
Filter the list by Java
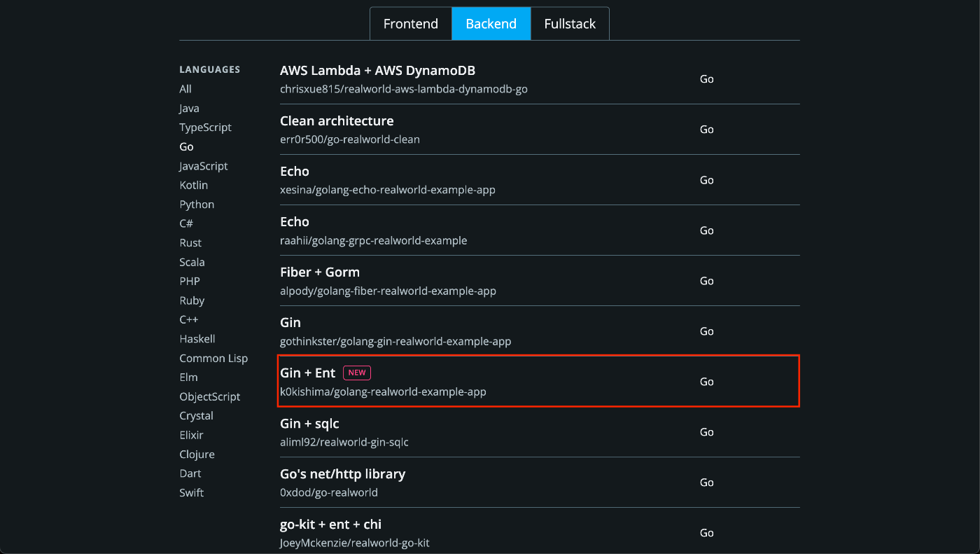click(x=189, y=109)
